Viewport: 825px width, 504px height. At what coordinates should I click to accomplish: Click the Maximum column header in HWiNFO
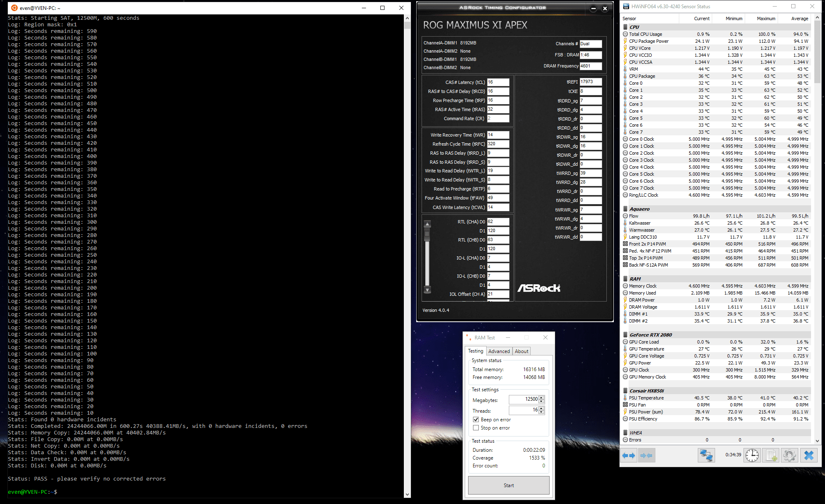click(761, 19)
